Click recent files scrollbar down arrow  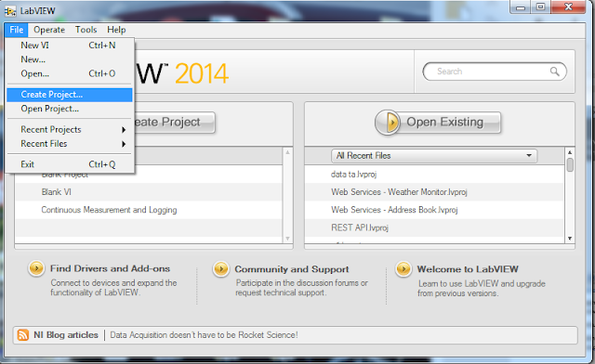570,239
